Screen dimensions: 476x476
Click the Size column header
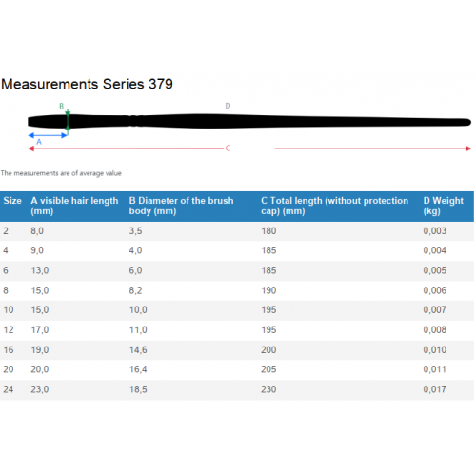(x=12, y=201)
